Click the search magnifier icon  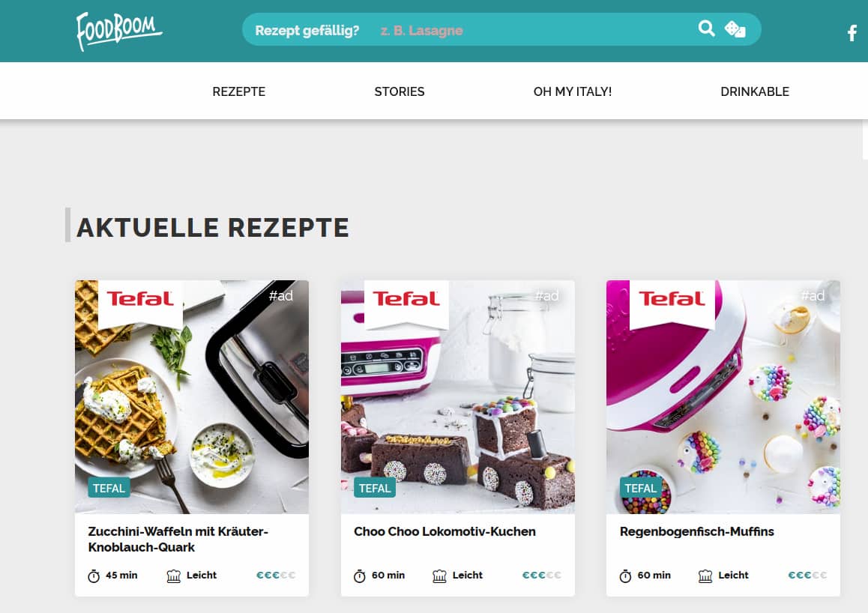click(706, 28)
